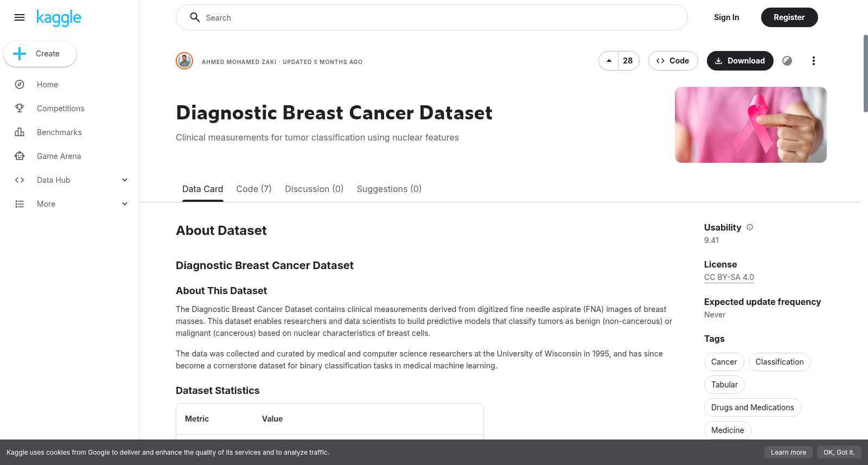Click Ahmed Mohamed Zaki's avatar
The width and height of the screenshot is (868, 465).
(x=184, y=61)
